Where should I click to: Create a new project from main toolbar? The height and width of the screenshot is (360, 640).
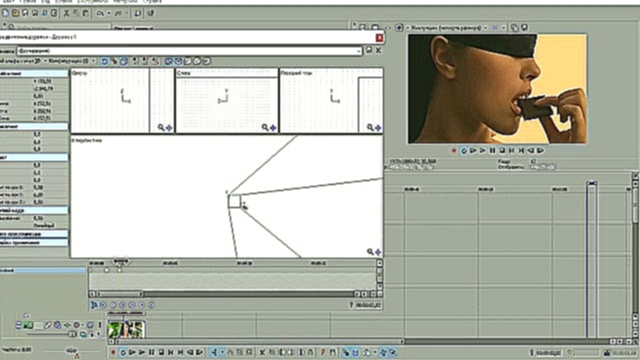(5, 13)
